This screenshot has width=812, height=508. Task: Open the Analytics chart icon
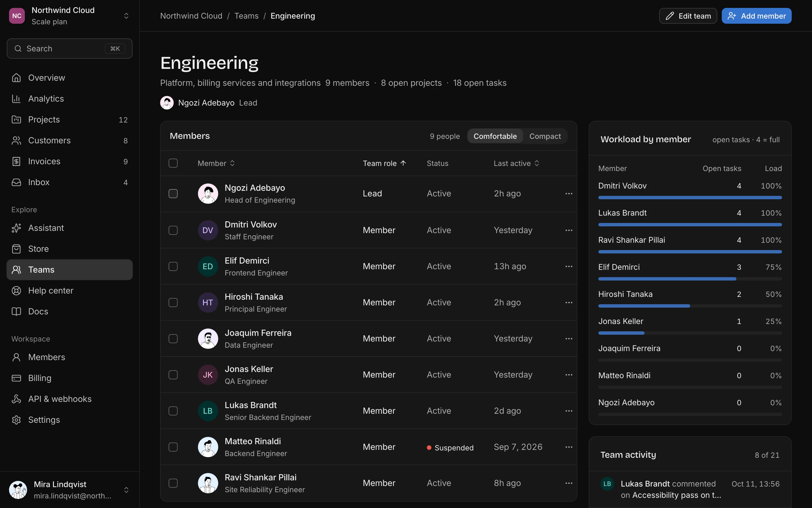(16, 98)
